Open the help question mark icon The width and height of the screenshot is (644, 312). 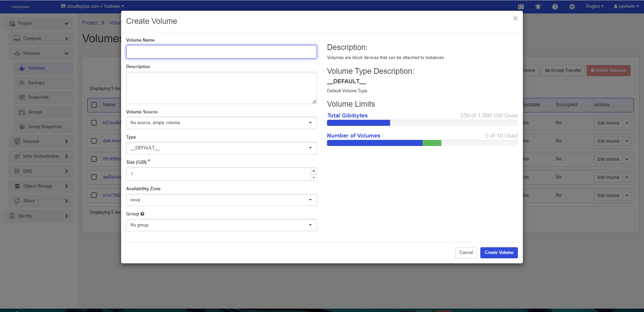click(x=555, y=7)
